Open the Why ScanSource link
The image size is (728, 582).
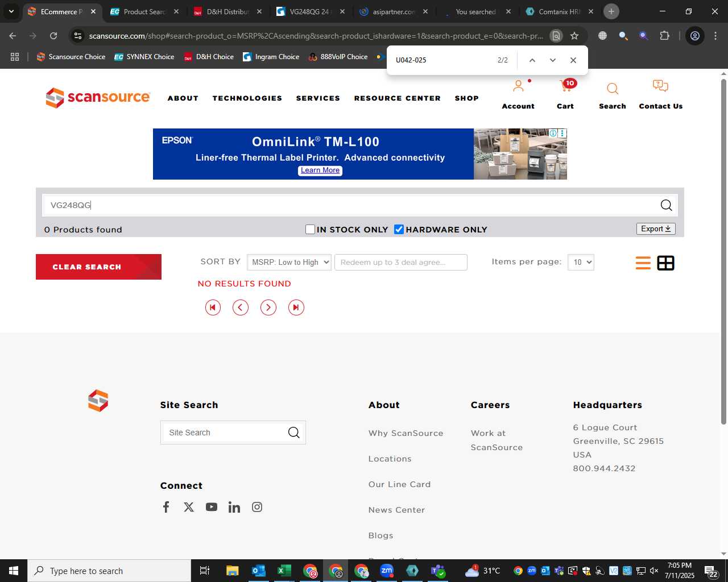click(406, 433)
